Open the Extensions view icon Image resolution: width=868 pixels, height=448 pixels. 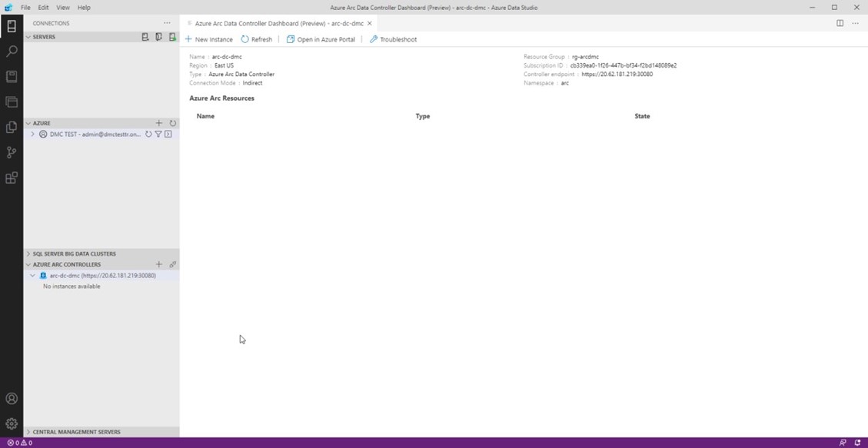(11, 178)
